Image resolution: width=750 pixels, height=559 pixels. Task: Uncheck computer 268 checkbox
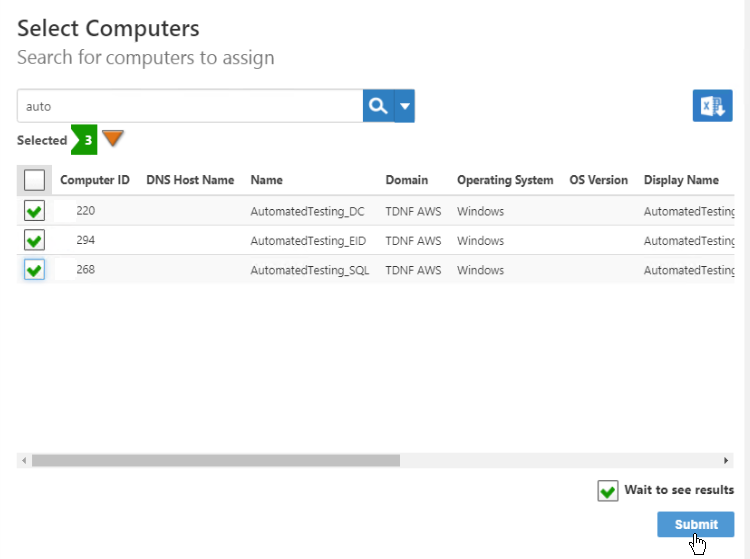pos(34,270)
